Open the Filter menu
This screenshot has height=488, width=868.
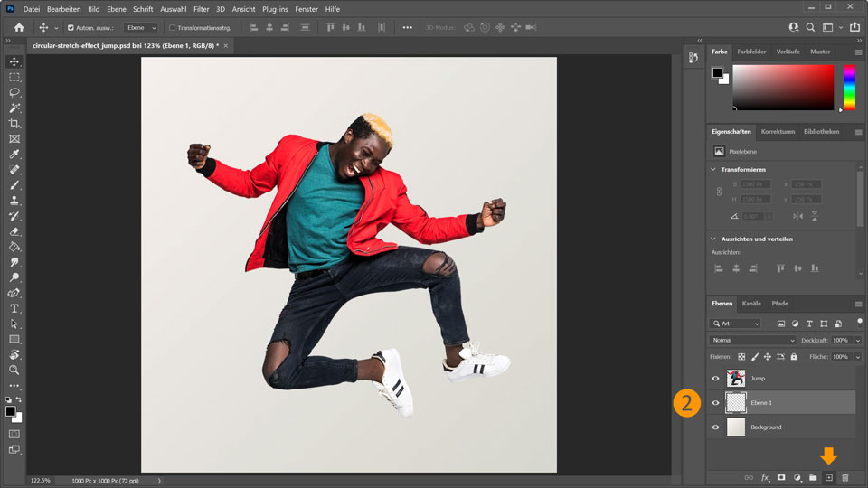tap(201, 8)
